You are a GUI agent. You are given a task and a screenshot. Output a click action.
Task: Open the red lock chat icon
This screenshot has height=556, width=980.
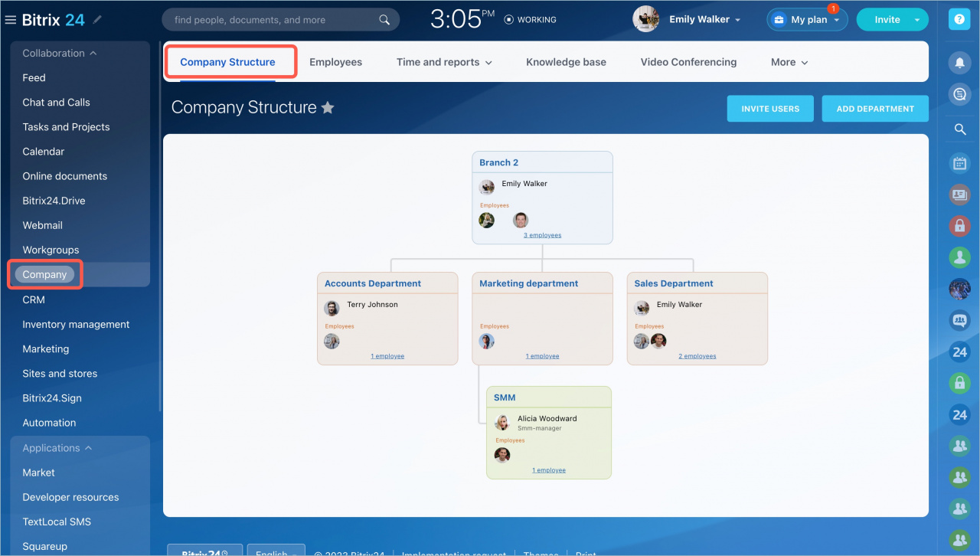[x=959, y=226]
